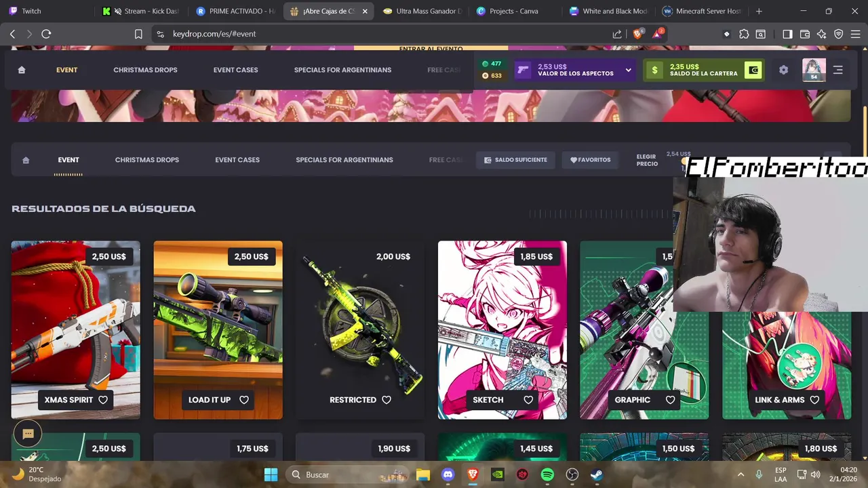Open user avatar profile level 54

[x=814, y=70]
